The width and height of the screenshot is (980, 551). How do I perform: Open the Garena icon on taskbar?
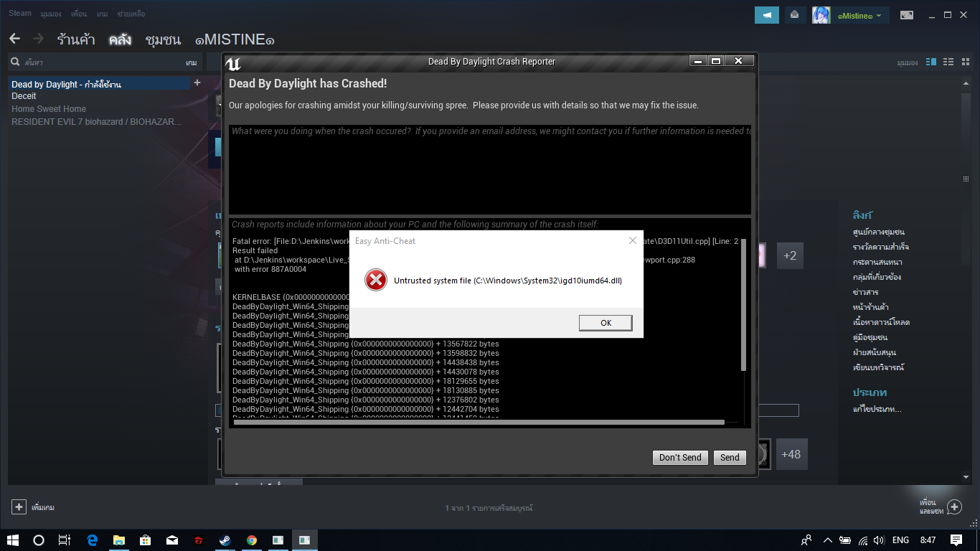[199, 540]
